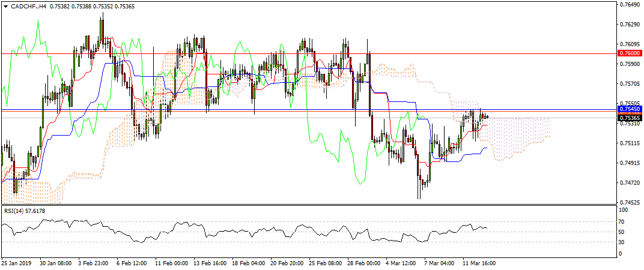This screenshot has width=644, height=270.
Task: Click the 70 level on RSI scale
Action: (x=622, y=221)
